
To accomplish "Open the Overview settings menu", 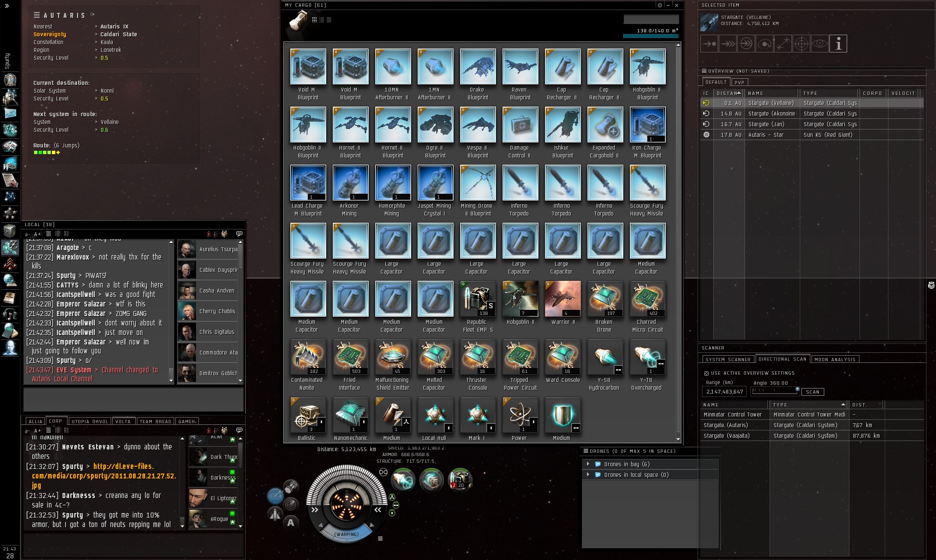I will click(x=704, y=71).
